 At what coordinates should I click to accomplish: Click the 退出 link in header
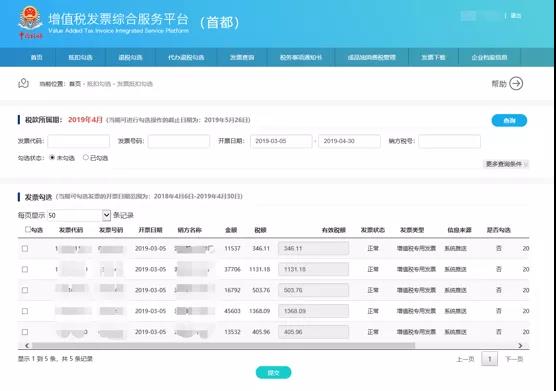[x=516, y=16]
